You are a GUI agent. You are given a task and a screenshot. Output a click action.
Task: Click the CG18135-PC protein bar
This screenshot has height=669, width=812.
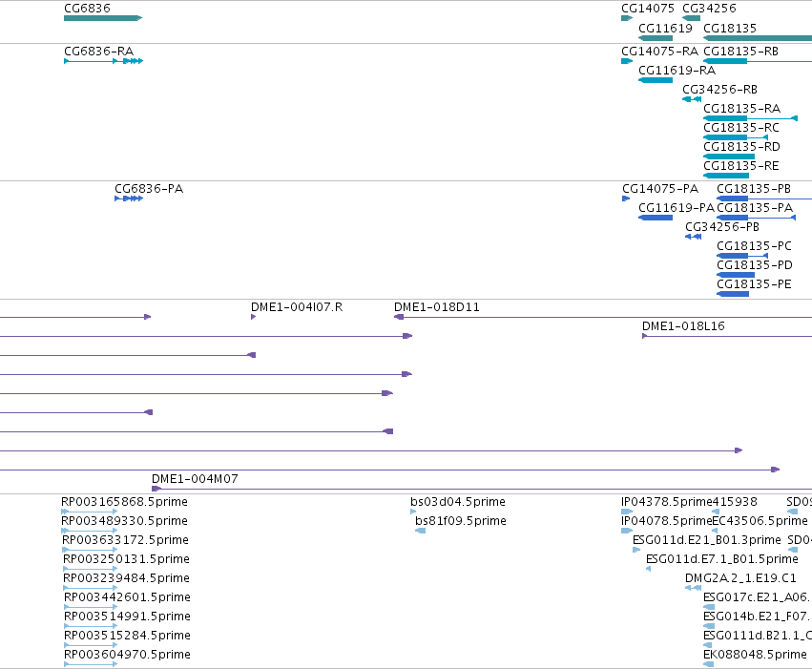(742, 256)
